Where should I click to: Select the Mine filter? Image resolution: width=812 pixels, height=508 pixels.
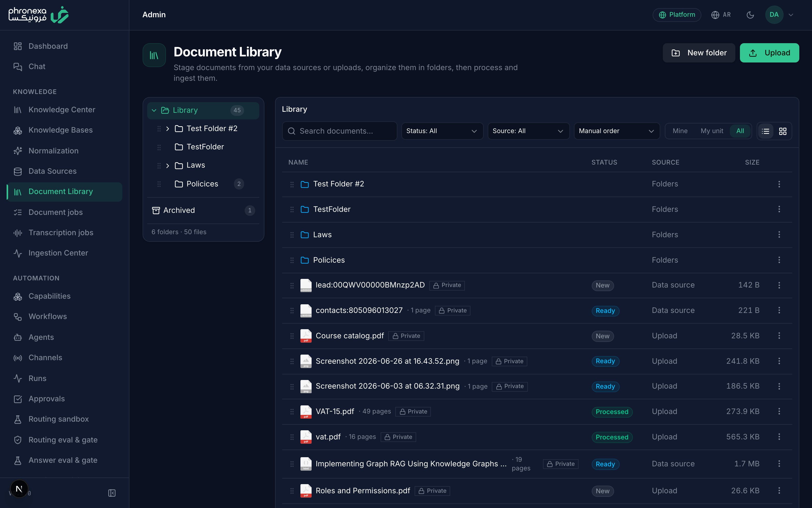click(x=680, y=131)
